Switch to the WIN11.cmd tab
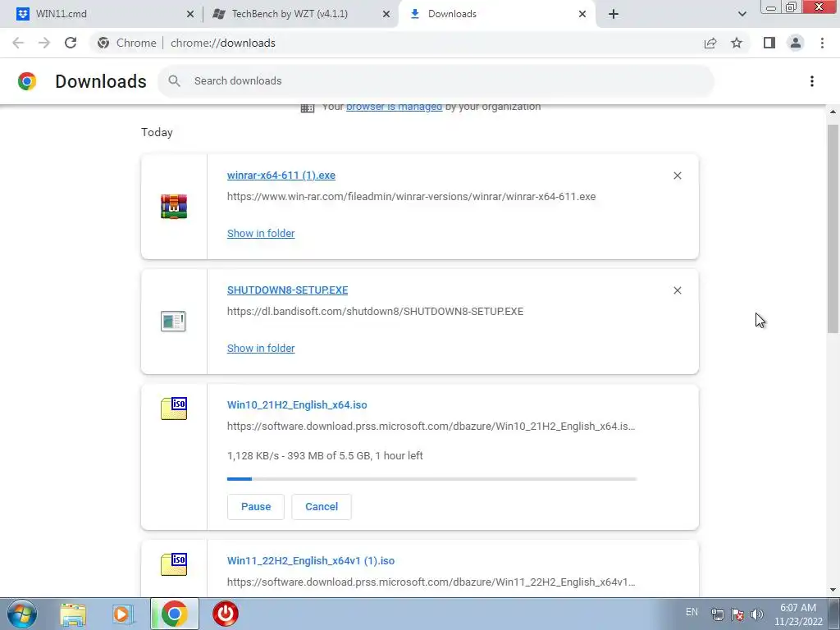Image resolution: width=840 pixels, height=630 pixels. pos(103,14)
